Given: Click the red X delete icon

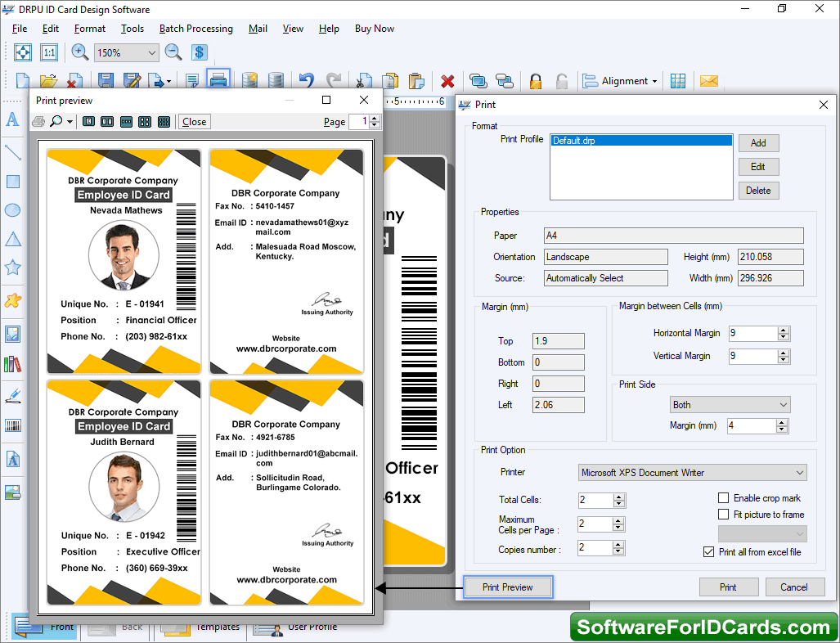Looking at the screenshot, I should [x=447, y=82].
